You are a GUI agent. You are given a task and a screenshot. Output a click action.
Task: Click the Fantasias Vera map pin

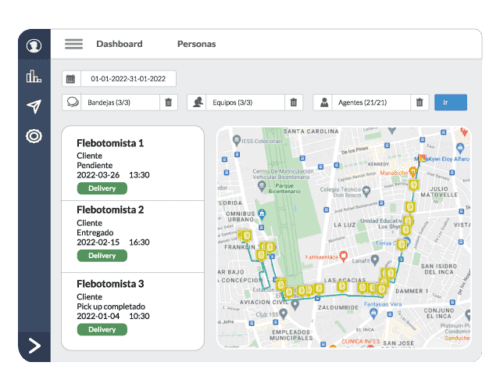pyautogui.click(x=374, y=313)
